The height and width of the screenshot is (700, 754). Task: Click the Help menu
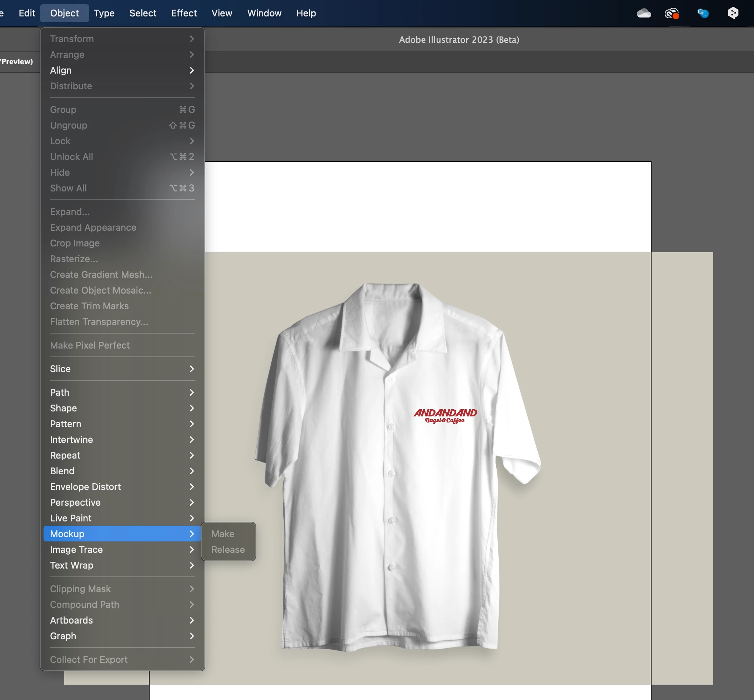tap(306, 13)
